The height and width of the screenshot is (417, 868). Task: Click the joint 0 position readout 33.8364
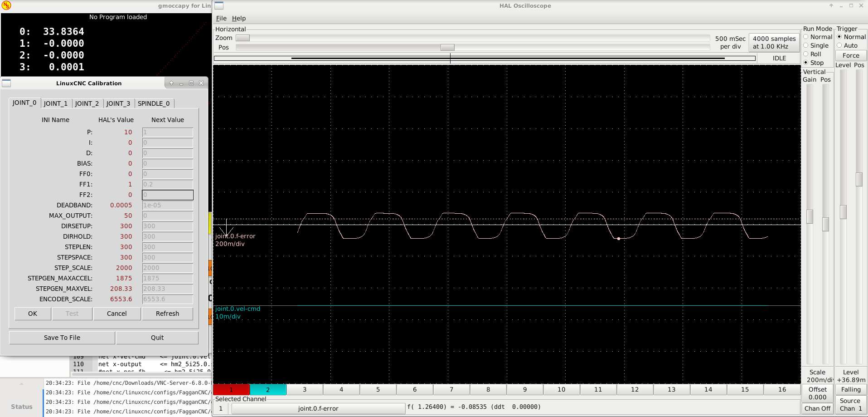63,31
